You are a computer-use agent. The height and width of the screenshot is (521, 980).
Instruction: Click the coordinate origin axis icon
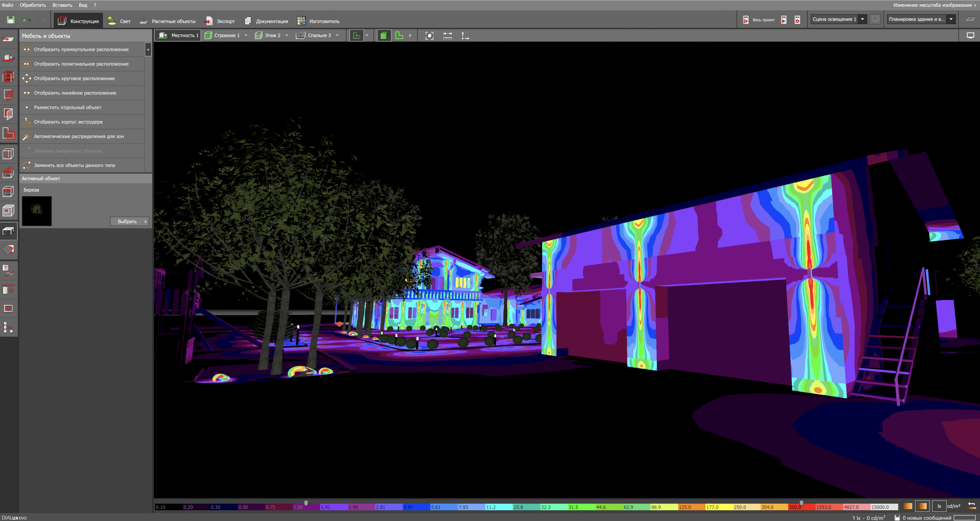[465, 36]
